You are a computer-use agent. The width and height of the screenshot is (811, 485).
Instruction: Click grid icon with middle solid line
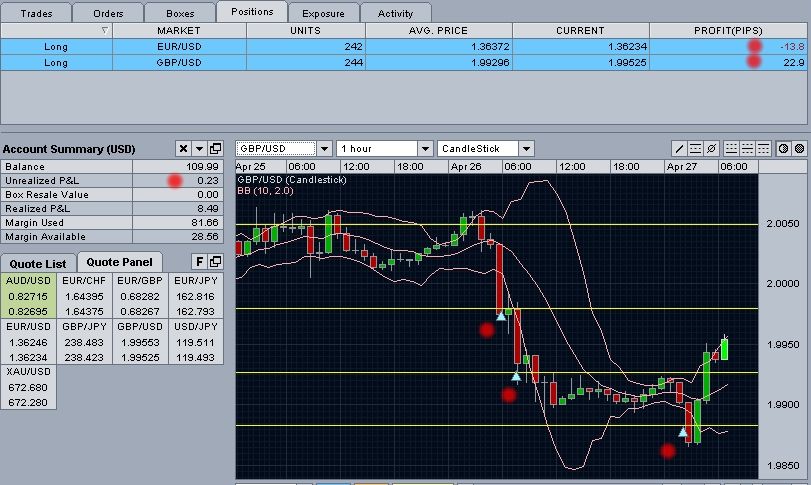(x=747, y=149)
